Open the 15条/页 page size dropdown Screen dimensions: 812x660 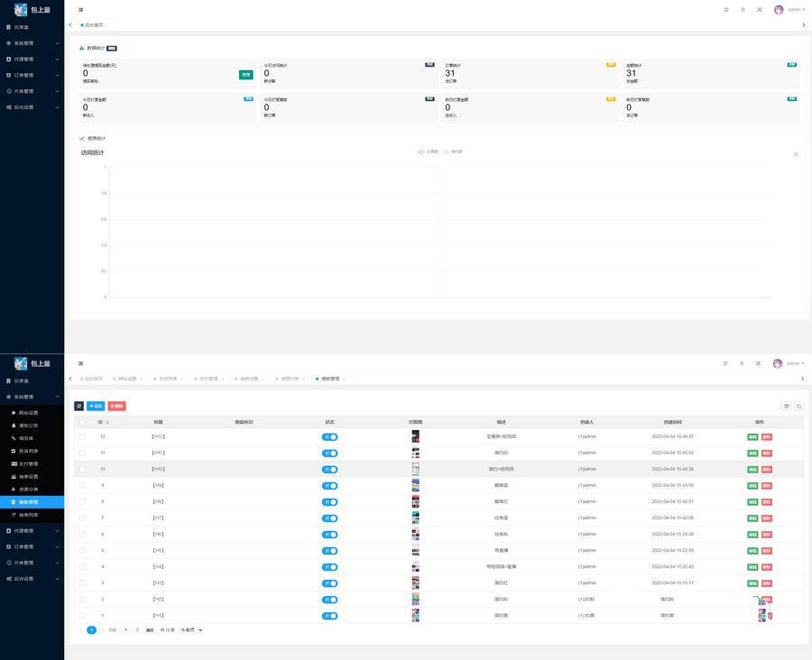tap(191, 630)
